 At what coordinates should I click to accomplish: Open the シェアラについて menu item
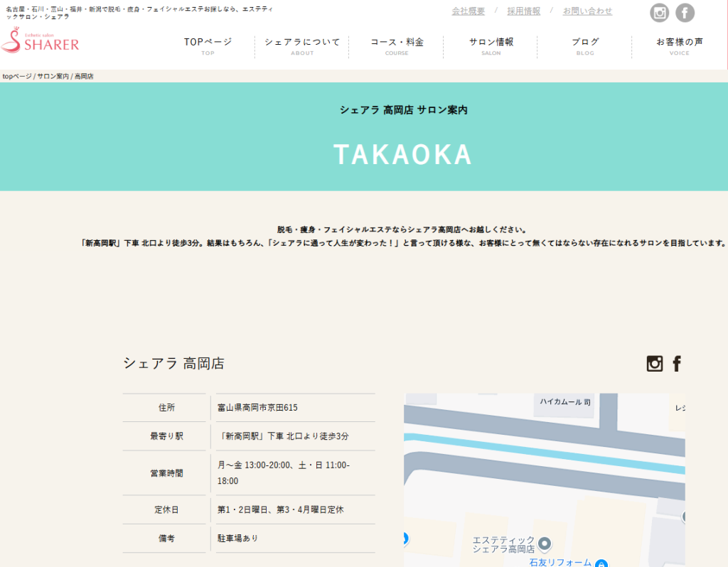tap(302, 46)
